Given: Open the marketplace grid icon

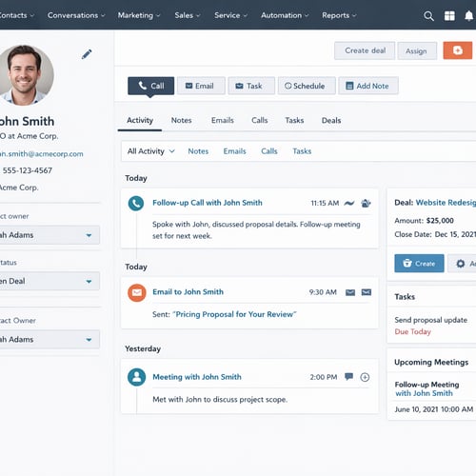Looking at the screenshot, I should point(449,16).
